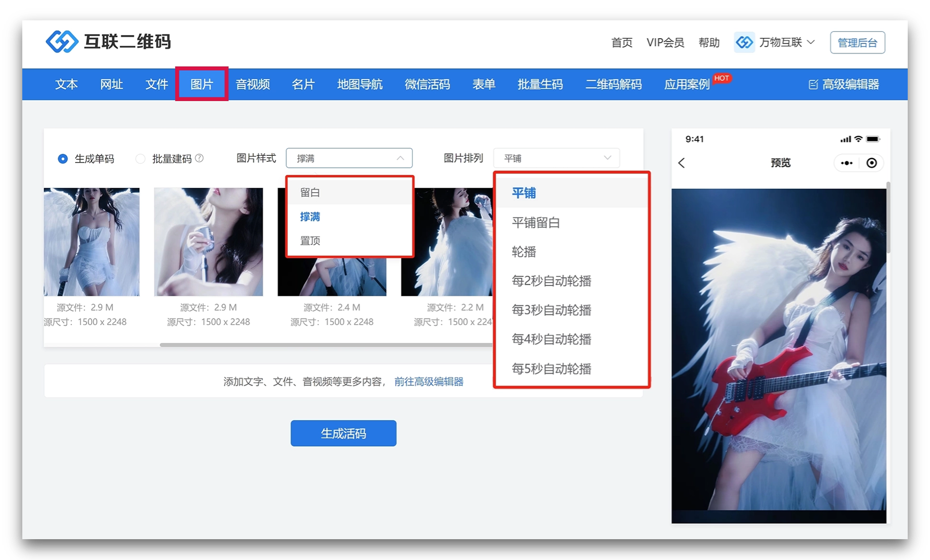Choose 平铺留白 arrangement option
The height and width of the screenshot is (560, 930).
[572, 223]
